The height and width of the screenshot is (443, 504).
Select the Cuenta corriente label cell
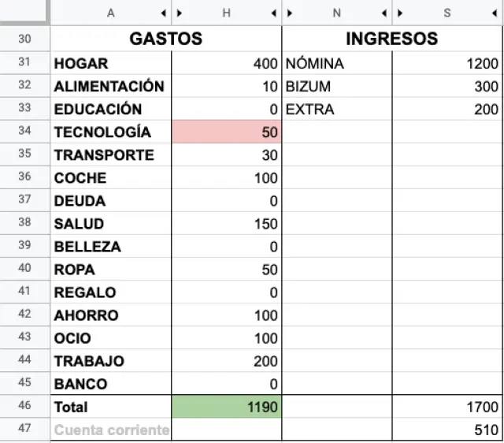tap(111, 430)
